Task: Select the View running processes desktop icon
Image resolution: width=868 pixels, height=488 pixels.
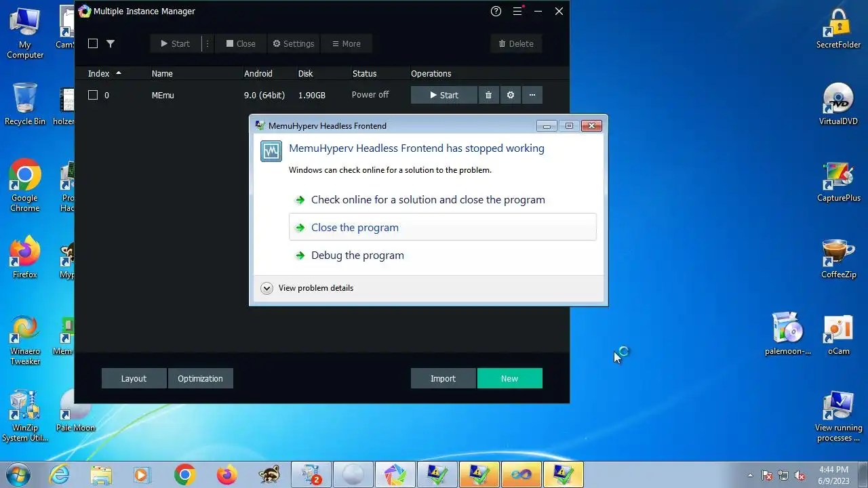Action: coord(838,415)
